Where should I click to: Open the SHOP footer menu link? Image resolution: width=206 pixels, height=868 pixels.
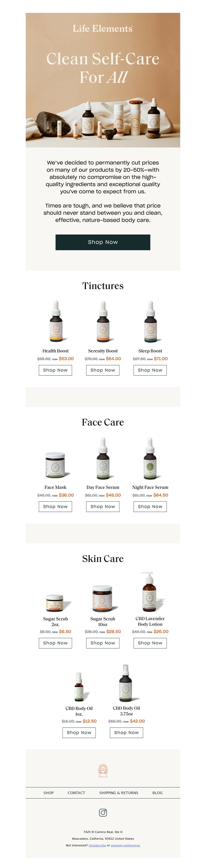click(49, 793)
